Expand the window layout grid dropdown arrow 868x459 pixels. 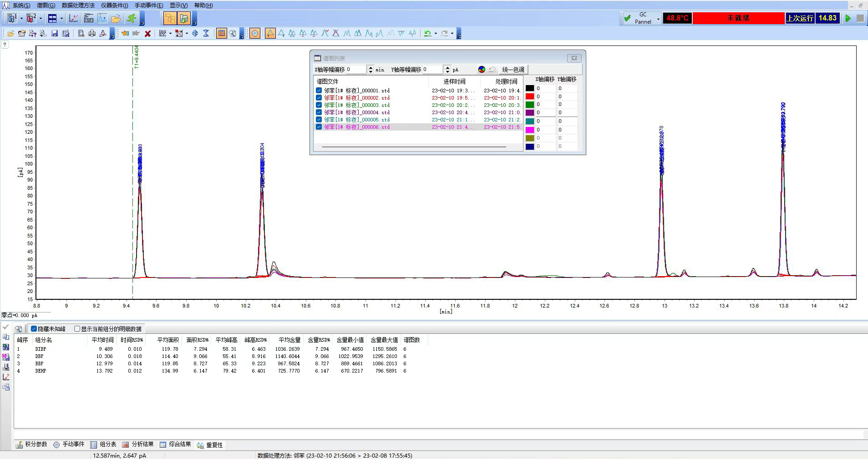tap(61, 19)
